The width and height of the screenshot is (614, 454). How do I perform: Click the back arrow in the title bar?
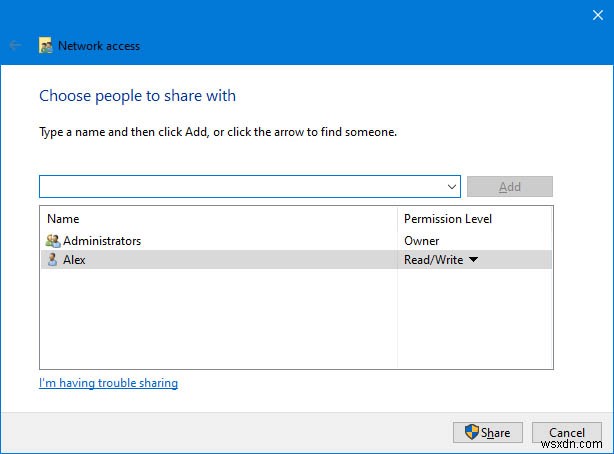(16, 46)
